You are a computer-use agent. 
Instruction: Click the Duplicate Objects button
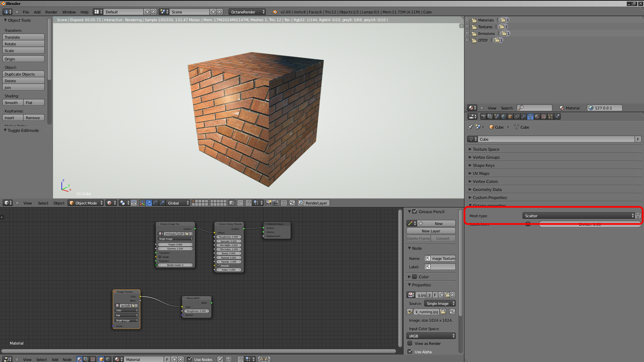(x=23, y=74)
